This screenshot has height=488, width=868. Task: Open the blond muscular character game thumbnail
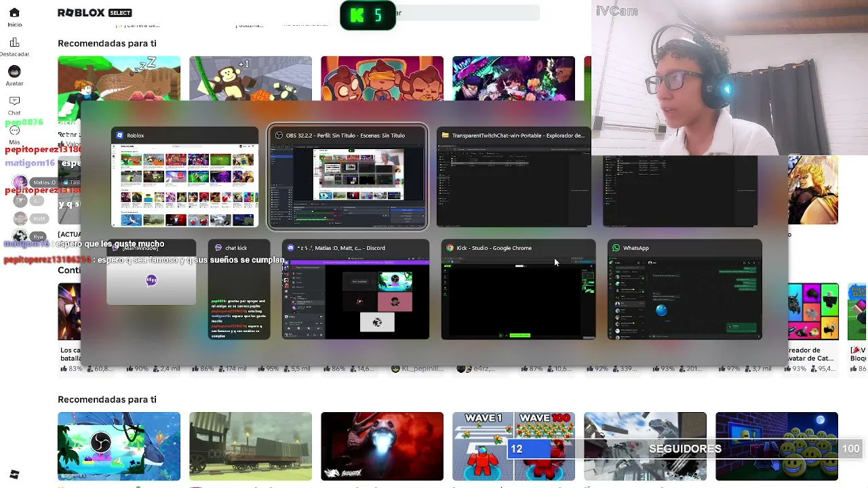[x=813, y=190]
